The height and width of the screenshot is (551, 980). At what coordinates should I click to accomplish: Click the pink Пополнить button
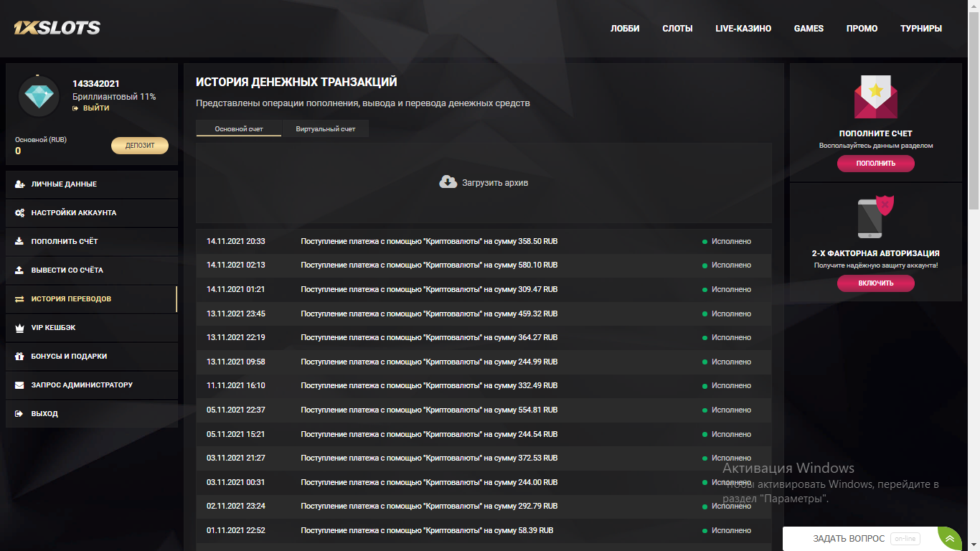tap(875, 164)
